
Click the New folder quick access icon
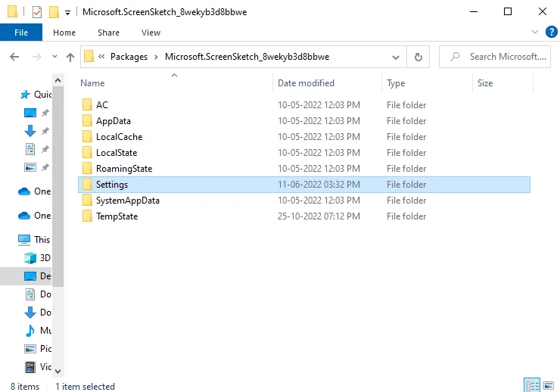pyautogui.click(x=54, y=12)
